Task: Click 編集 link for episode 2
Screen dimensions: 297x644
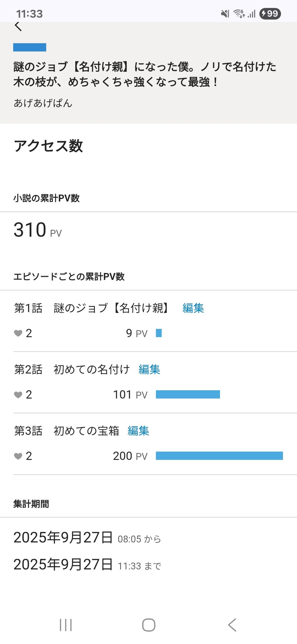Action: pos(149,369)
